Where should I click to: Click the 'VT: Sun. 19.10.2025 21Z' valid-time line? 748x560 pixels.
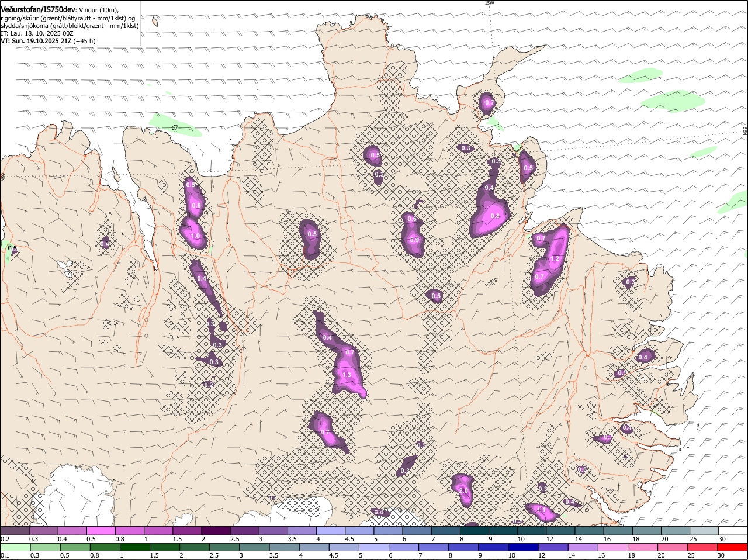(36, 41)
